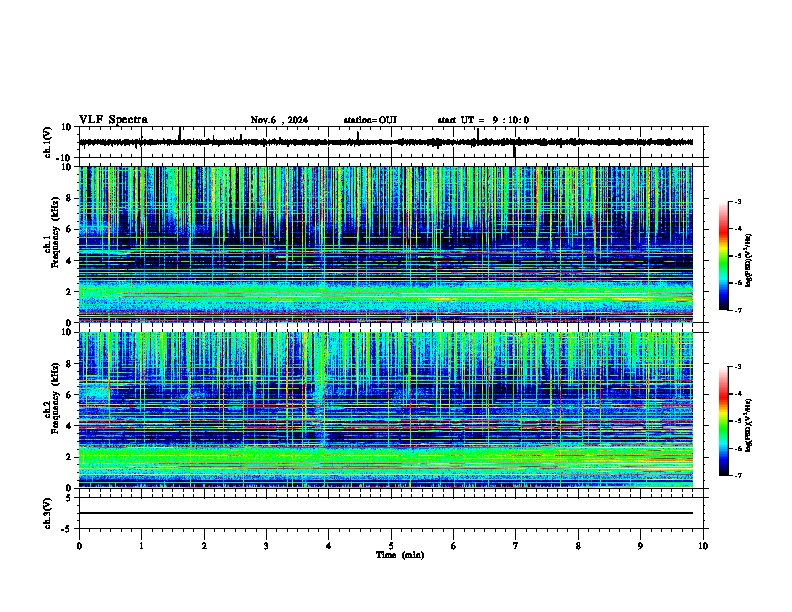Click the ch.1(V) waveform axis label

tap(48, 142)
